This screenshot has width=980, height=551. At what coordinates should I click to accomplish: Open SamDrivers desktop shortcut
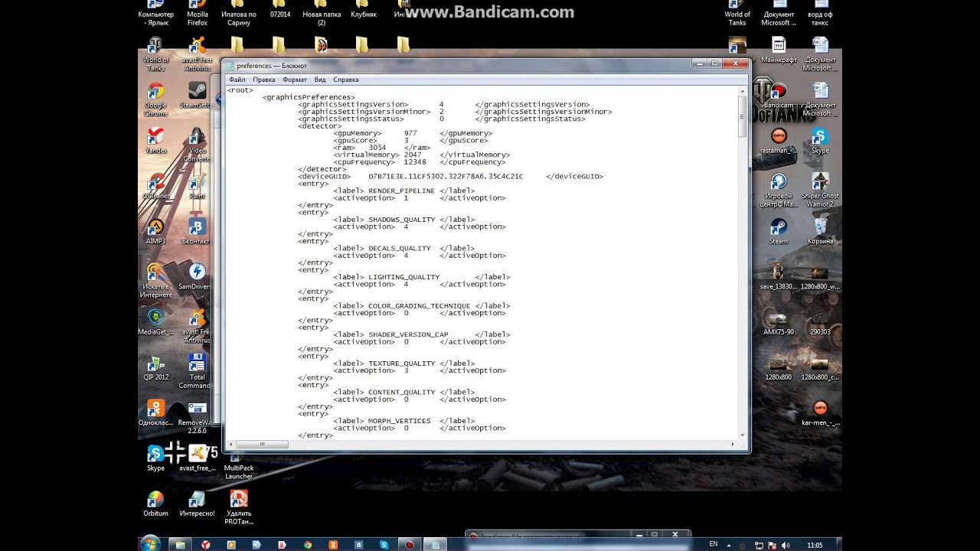coord(197,276)
